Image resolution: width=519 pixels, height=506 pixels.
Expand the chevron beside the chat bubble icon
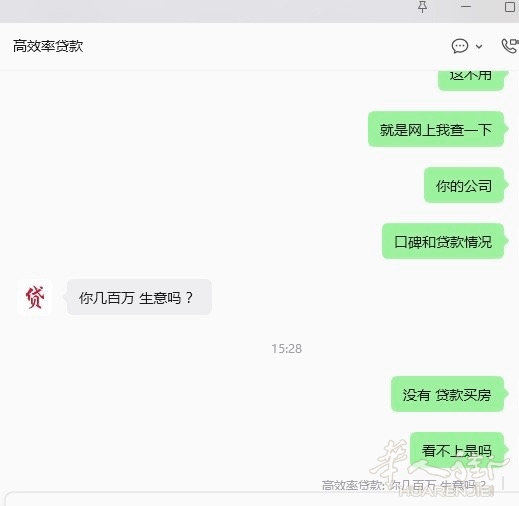(x=479, y=46)
